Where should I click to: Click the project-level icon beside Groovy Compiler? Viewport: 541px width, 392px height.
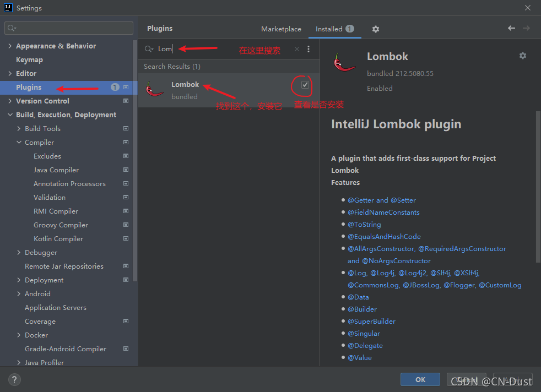pyautogui.click(x=126, y=225)
